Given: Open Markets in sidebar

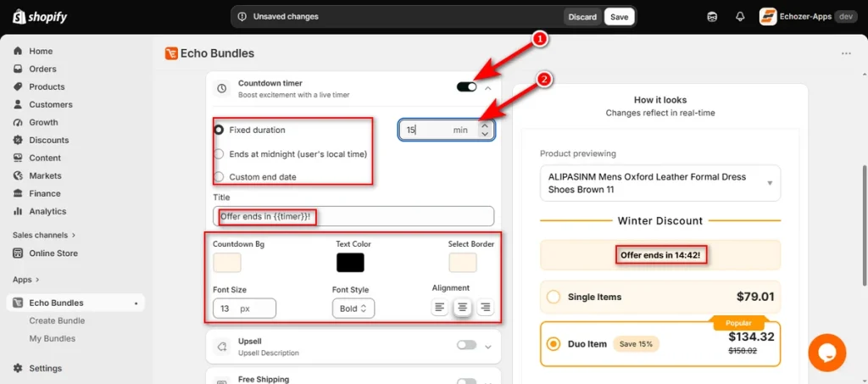Looking at the screenshot, I should [x=46, y=175].
